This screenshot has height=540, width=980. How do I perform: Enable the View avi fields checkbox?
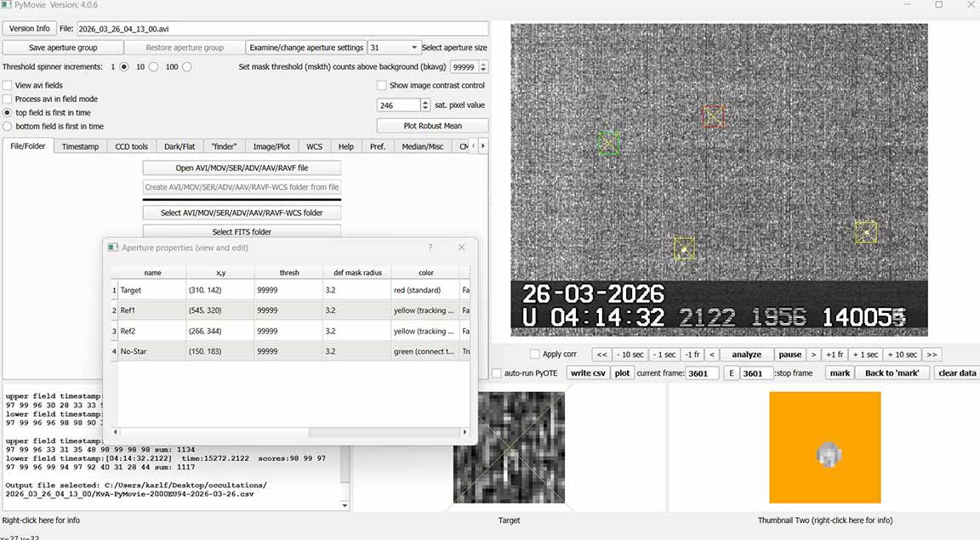click(x=8, y=85)
